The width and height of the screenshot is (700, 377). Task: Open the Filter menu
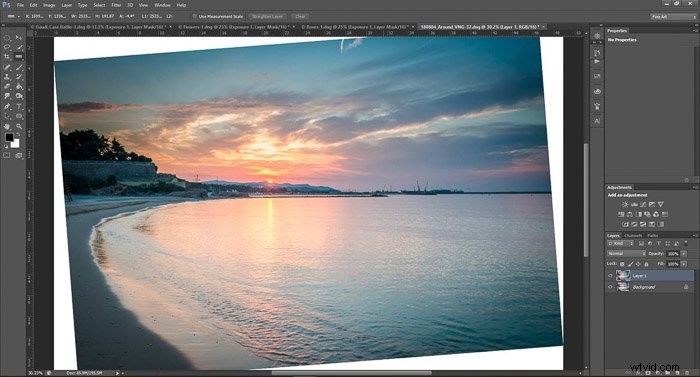[116, 5]
